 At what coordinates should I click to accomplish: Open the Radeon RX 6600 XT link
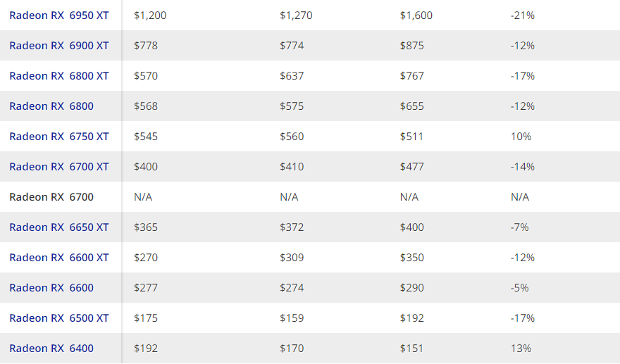pyautogui.click(x=59, y=257)
